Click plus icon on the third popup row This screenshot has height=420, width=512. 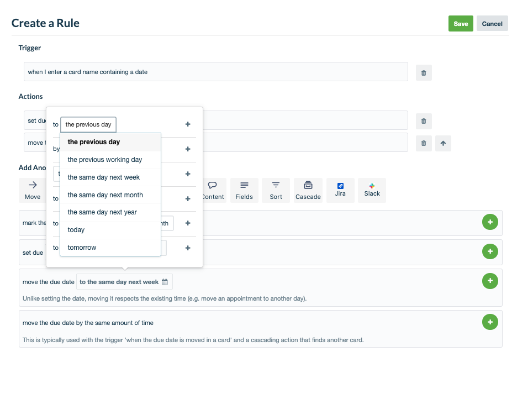[x=188, y=174]
